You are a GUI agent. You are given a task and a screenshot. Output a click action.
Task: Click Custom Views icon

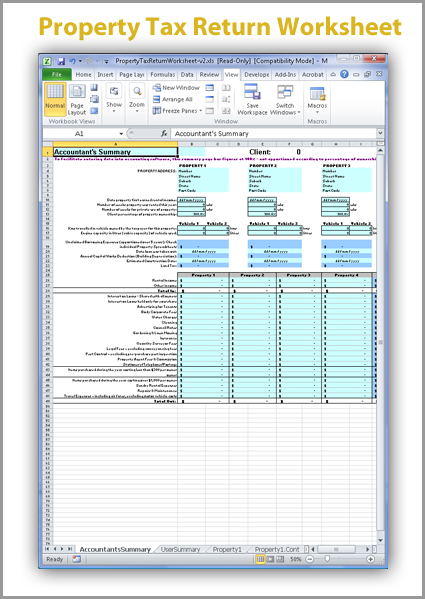click(x=94, y=99)
